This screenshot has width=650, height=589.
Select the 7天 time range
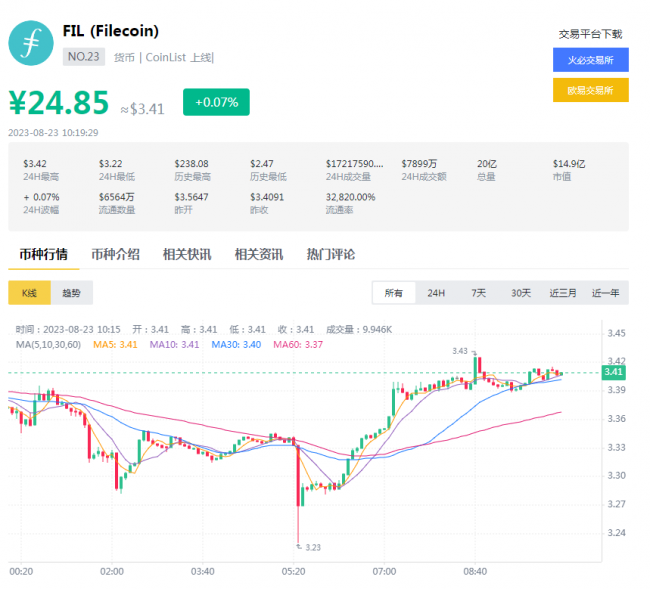point(478,293)
